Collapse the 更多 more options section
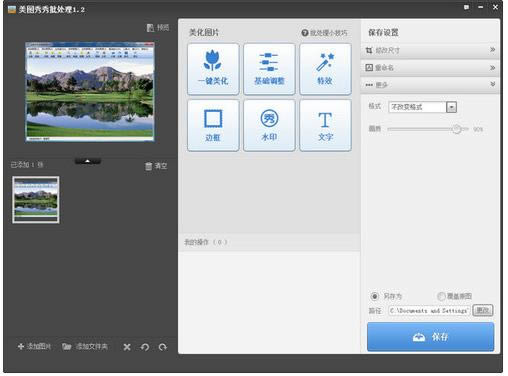This screenshot has width=508, height=376. [430, 85]
